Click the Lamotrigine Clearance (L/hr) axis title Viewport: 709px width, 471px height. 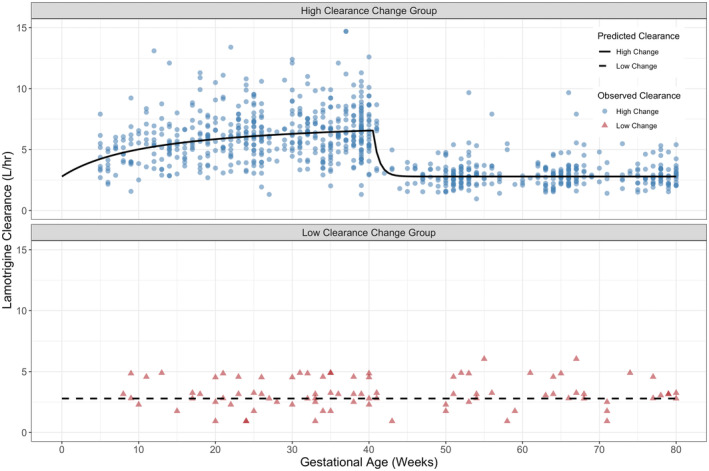(x=11, y=225)
